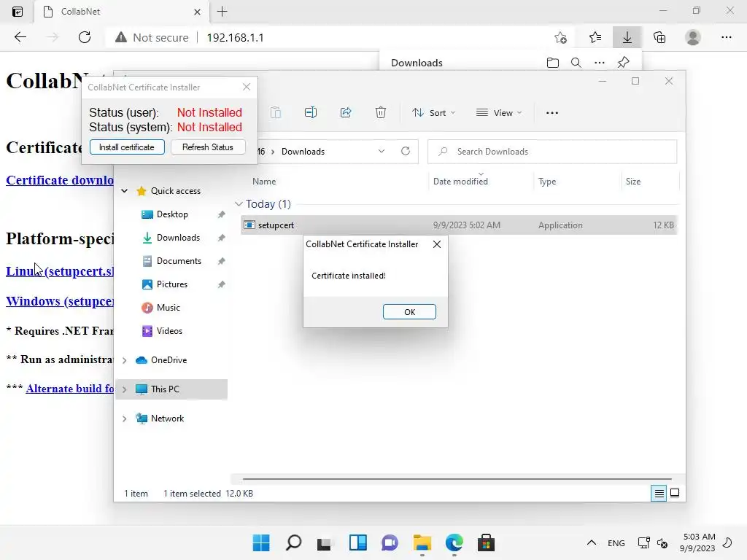
Task: Open Edge Settings and more menu
Action: [x=726, y=37]
